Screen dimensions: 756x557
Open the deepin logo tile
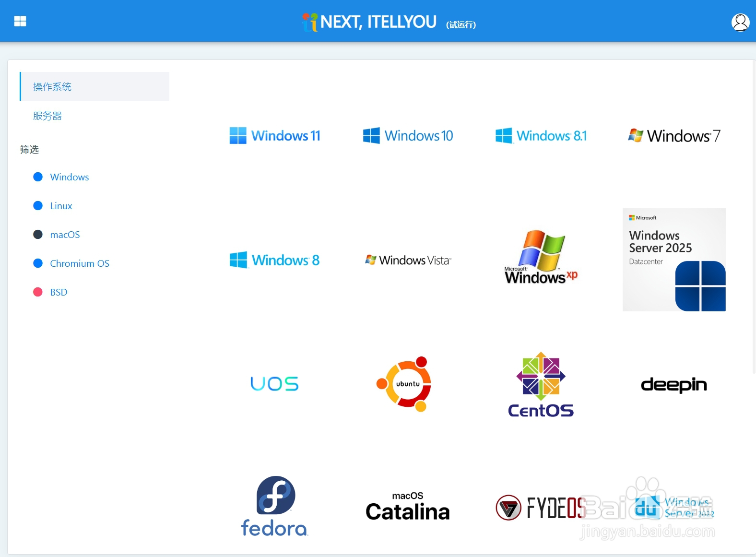pyautogui.click(x=674, y=385)
